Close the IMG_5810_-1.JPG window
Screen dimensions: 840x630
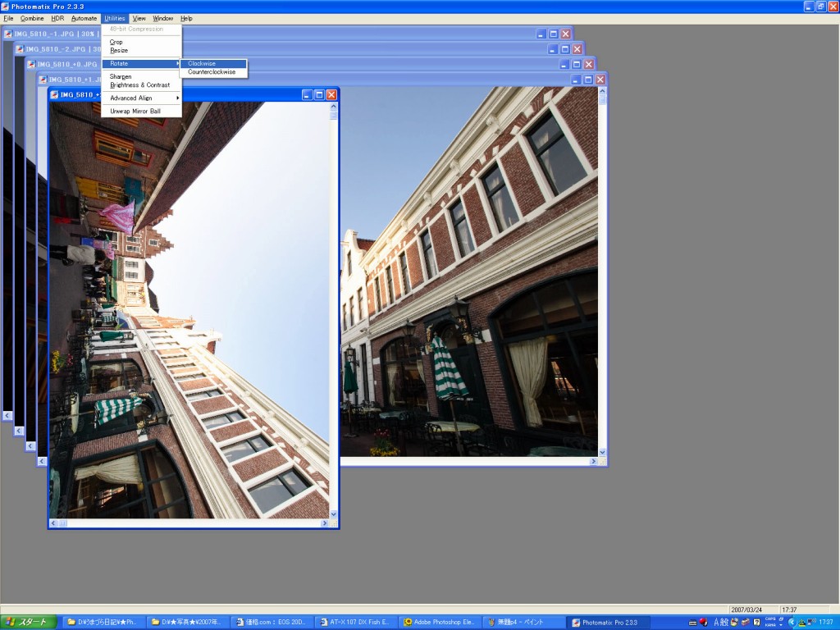point(566,34)
